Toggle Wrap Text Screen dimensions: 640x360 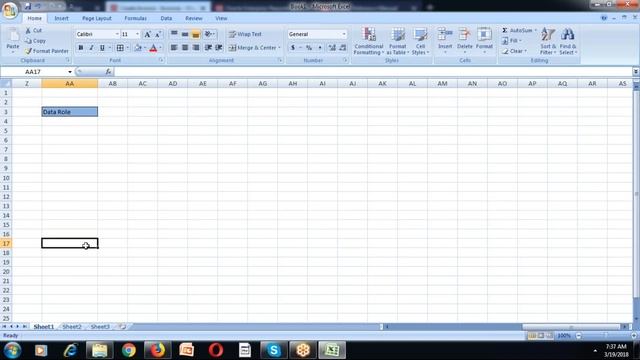click(x=245, y=34)
